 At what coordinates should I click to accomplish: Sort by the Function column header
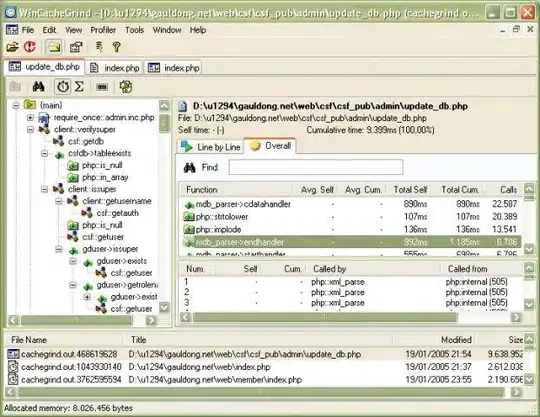[x=235, y=190]
